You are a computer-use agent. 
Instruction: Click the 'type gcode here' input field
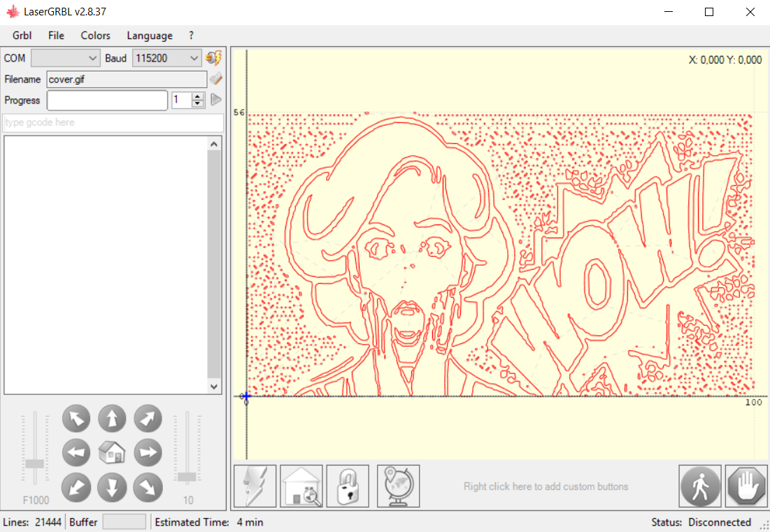click(x=113, y=122)
